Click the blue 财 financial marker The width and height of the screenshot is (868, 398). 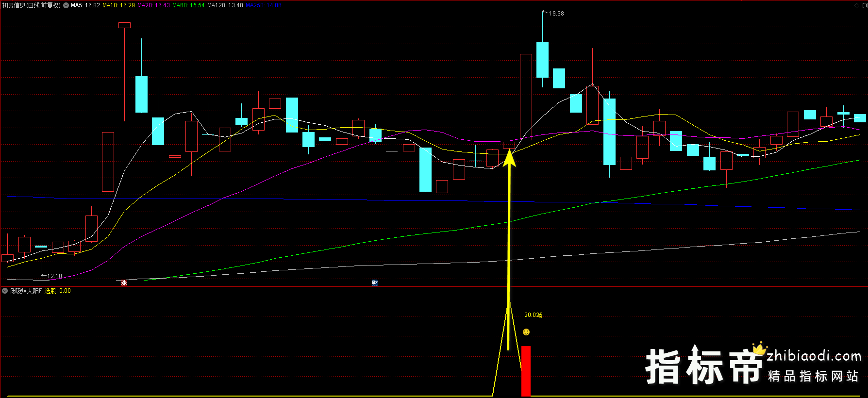pos(375,283)
